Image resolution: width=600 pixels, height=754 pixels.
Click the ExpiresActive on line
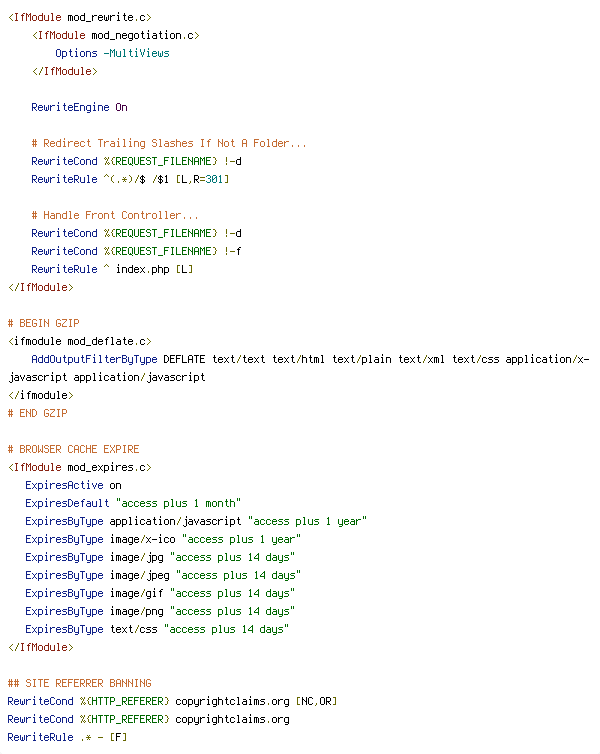pyautogui.click(x=73, y=485)
